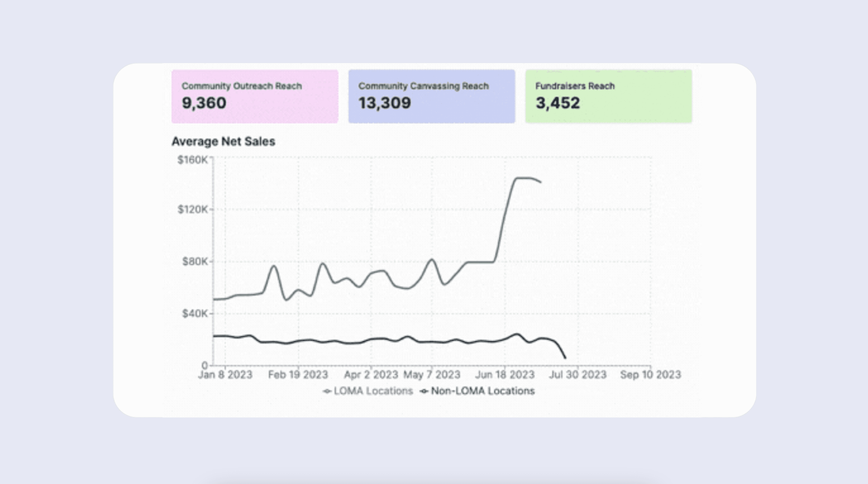Click the Jul 30 2023 axis label

[x=578, y=375]
